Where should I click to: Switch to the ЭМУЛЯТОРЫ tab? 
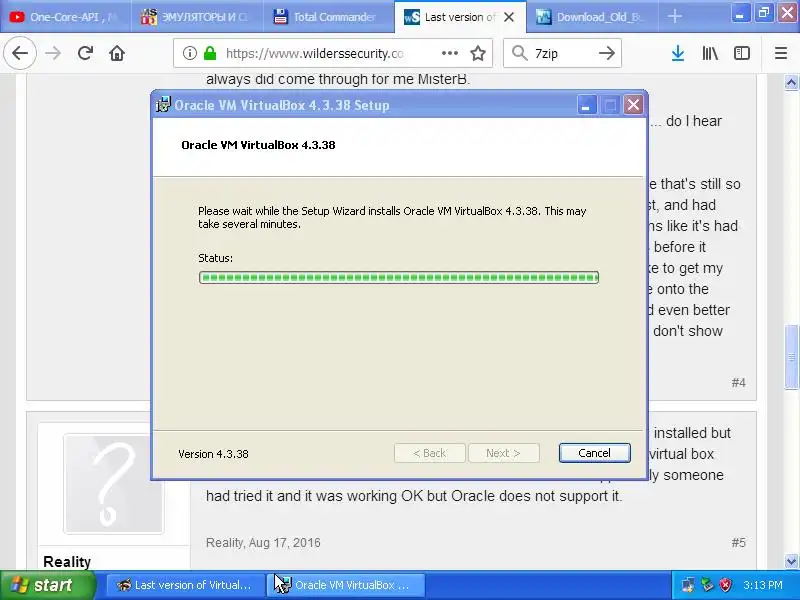coord(197,17)
